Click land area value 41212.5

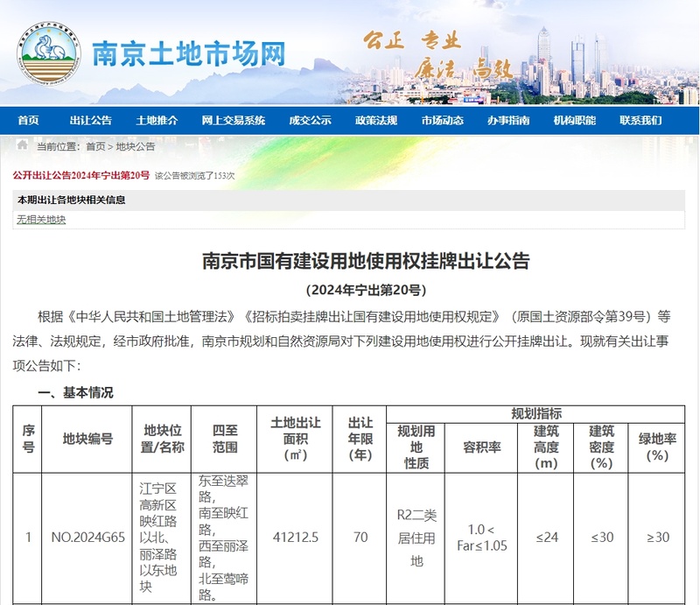296,537
